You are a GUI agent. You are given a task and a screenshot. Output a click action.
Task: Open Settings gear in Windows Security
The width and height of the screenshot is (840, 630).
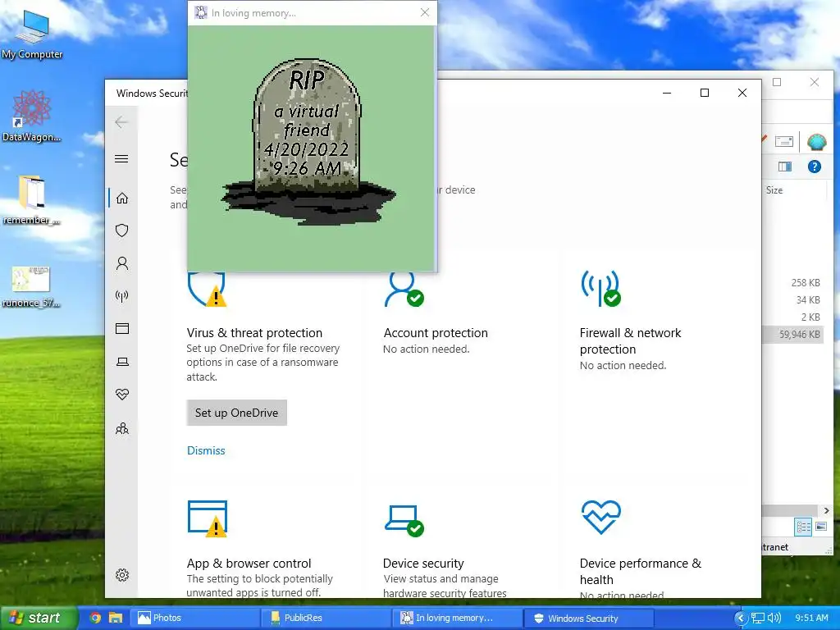(122, 575)
